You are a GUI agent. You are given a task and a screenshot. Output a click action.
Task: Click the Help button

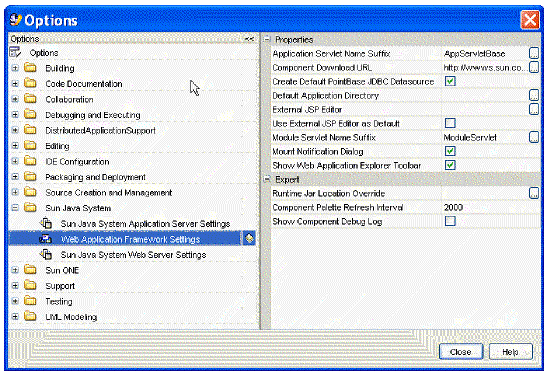click(x=510, y=351)
